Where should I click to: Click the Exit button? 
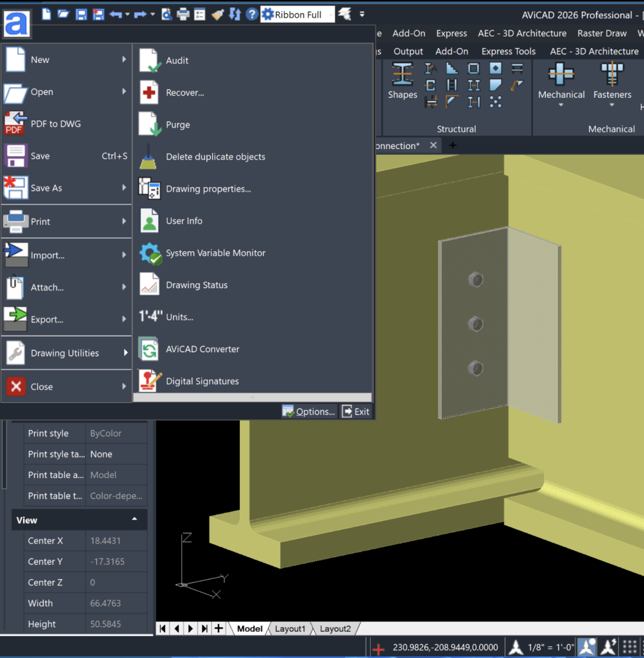(x=356, y=412)
